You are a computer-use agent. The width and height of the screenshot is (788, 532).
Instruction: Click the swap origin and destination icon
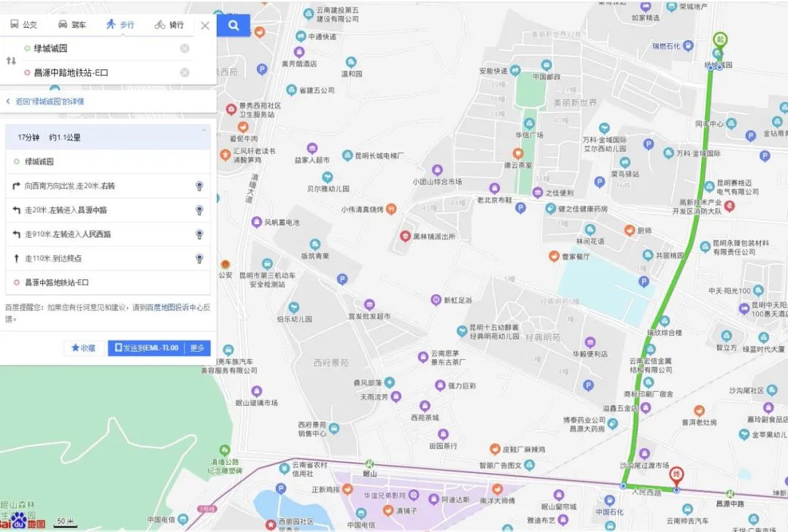tap(9, 60)
